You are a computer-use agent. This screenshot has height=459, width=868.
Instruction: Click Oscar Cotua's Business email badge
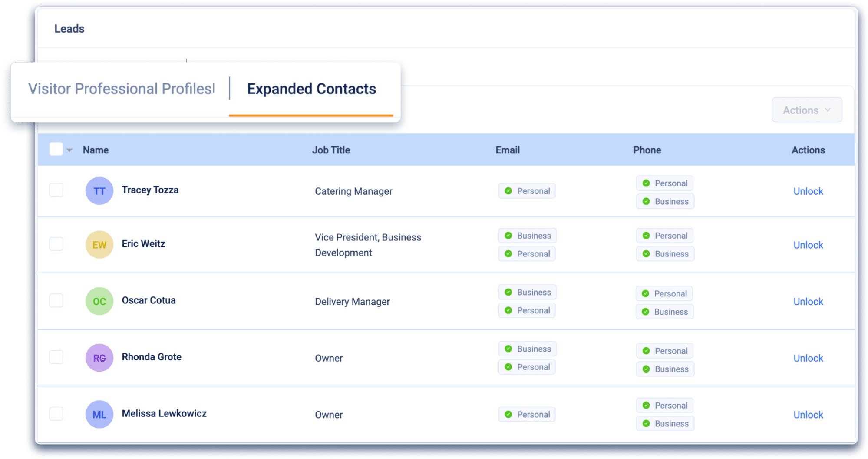[527, 292]
